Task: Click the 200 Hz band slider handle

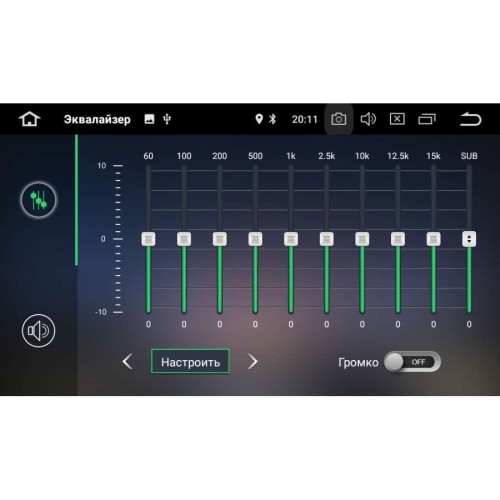Action: pyautogui.click(x=220, y=239)
